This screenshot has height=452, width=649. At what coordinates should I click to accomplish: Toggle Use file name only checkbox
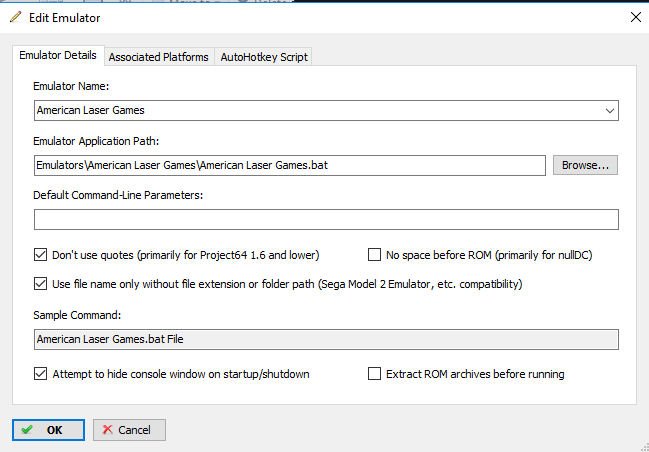tap(40, 284)
